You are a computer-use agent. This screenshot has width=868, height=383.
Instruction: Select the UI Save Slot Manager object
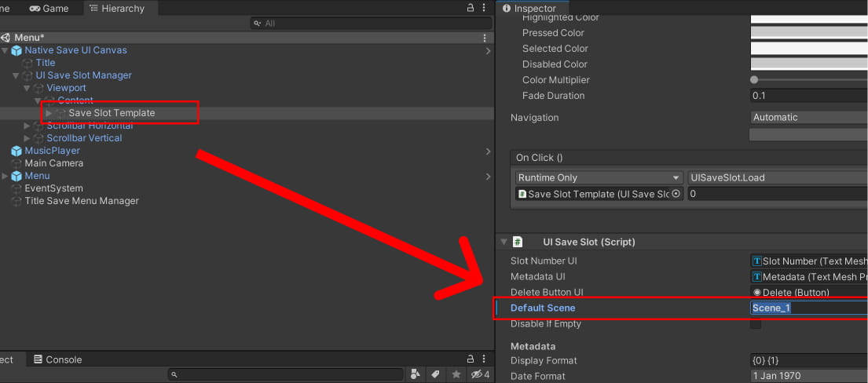[83, 75]
